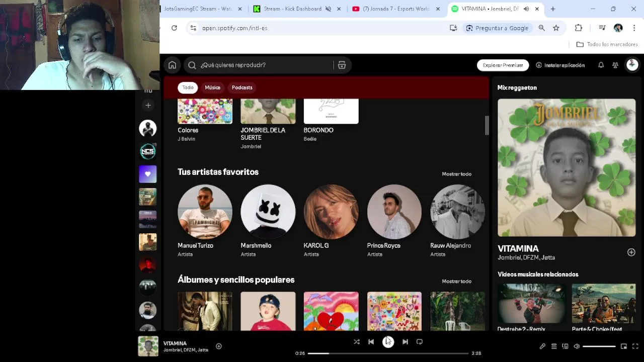Open the red heart album cover

pos(331,311)
